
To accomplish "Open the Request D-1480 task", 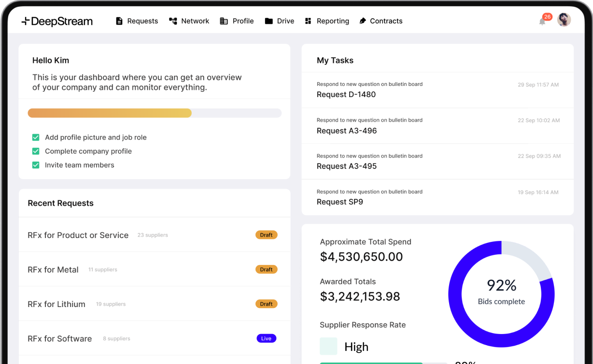I will tap(346, 95).
